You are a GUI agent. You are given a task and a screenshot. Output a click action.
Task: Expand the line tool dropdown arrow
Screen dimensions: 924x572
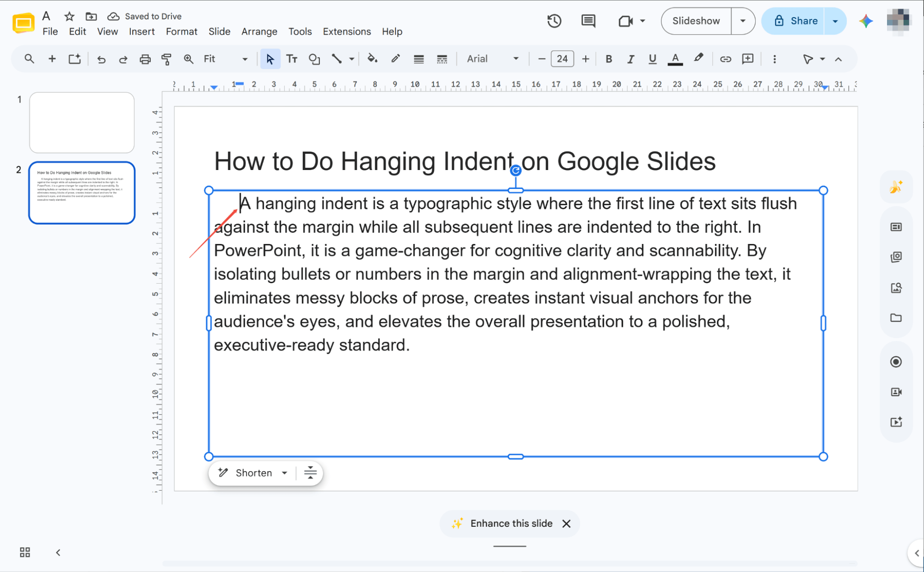pos(352,59)
